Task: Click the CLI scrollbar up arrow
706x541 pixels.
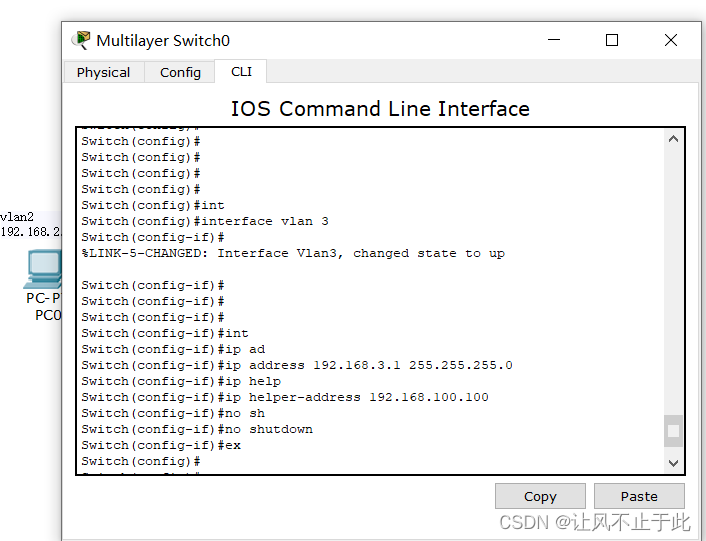Action: (674, 139)
